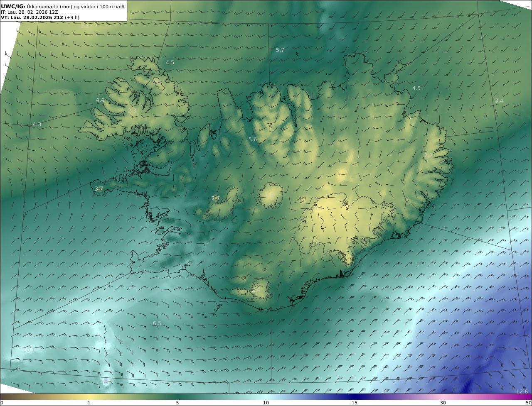This screenshot has height=406, width=532.
Task: Click the 4.4 value west of the Westfjords
Action: (100, 100)
